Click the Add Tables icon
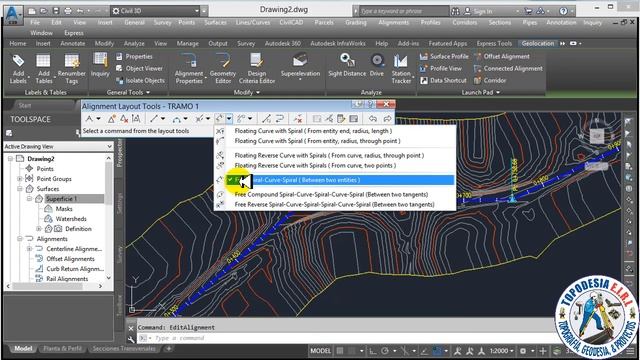This screenshot has height=360, width=640. [x=43, y=69]
